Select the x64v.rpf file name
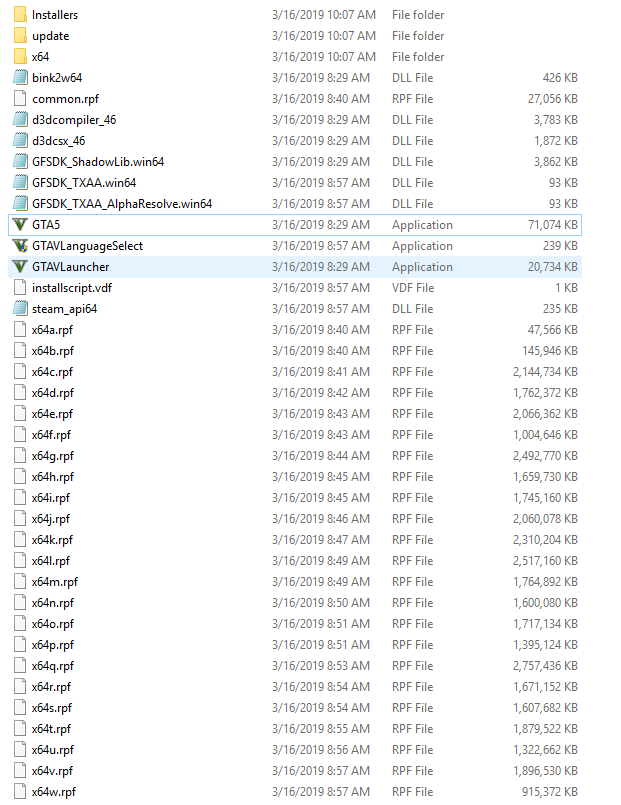621x805 pixels. [52, 771]
